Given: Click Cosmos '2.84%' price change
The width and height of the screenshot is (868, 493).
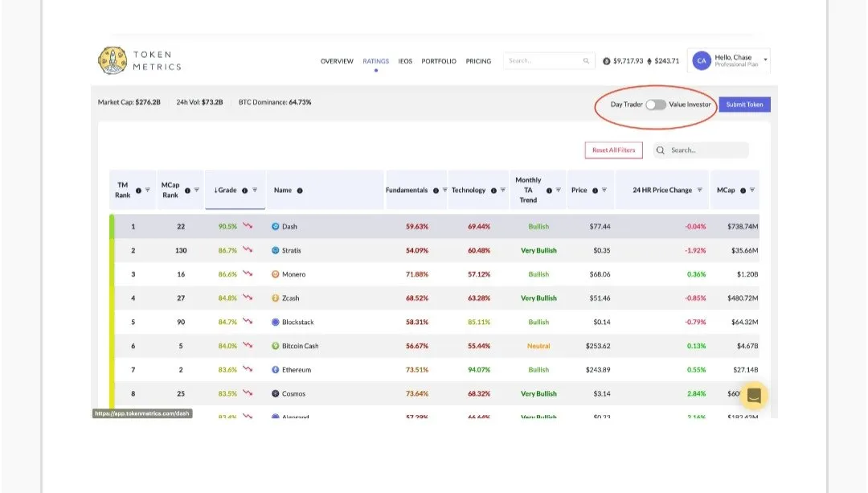Looking at the screenshot, I should (x=696, y=393).
